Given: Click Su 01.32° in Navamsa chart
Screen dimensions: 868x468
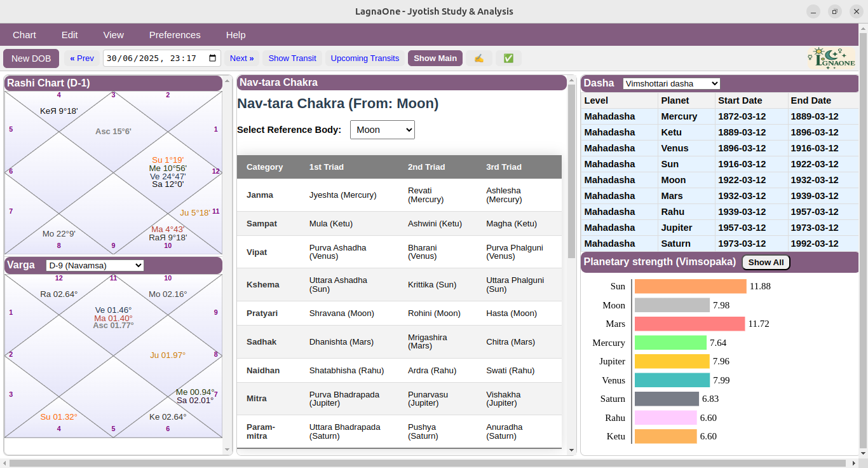Looking at the screenshot, I should (58, 417).
